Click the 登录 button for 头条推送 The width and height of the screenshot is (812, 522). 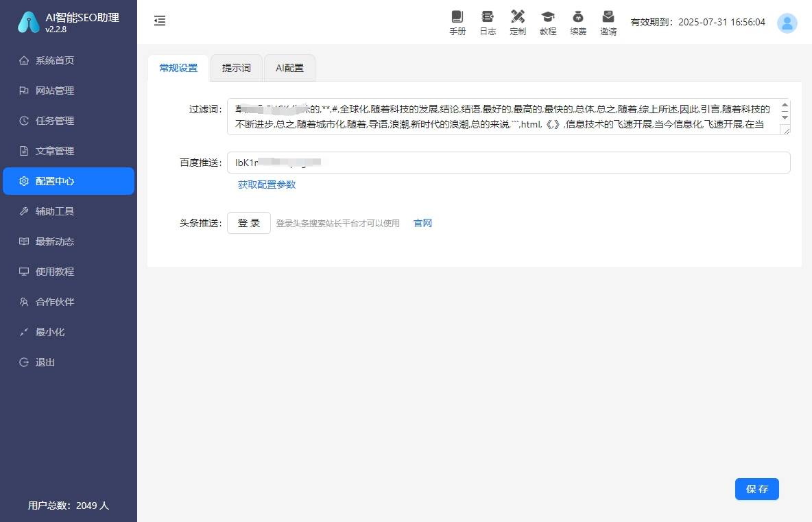249,223
